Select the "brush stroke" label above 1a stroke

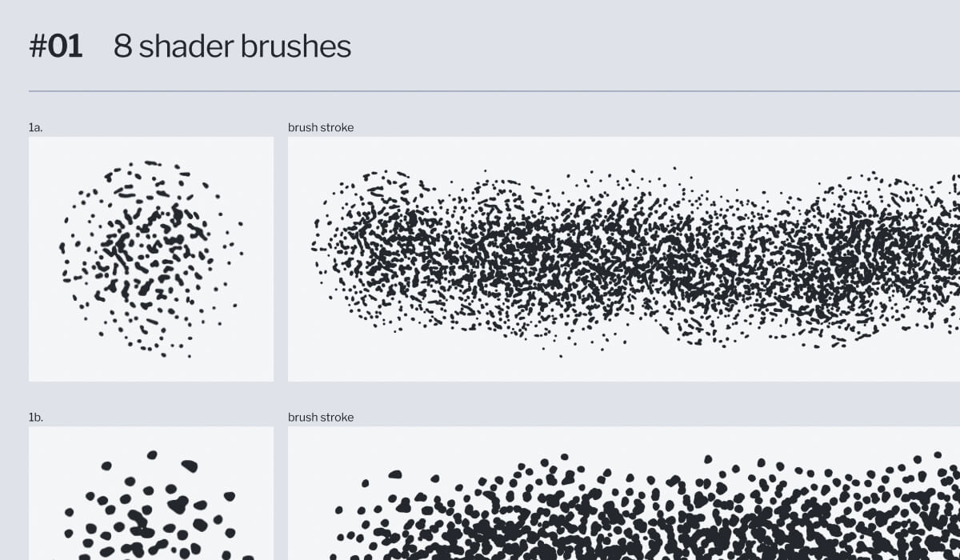pyautogui.click(x=321, y=127)
